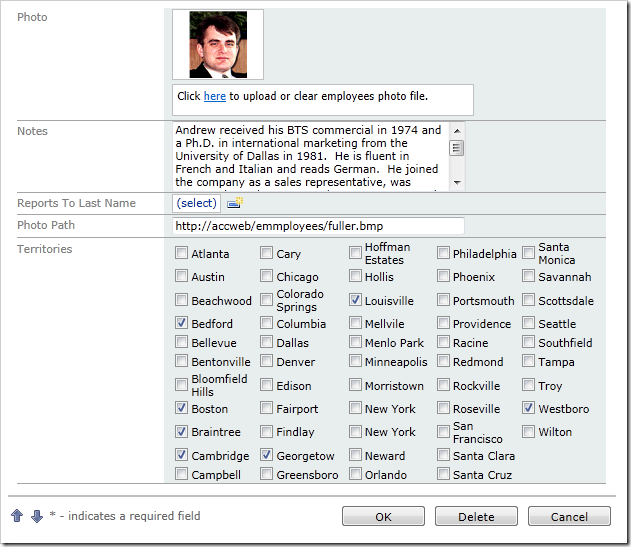Check the Colorado Springs checkbox
Screen dimensions: 631x547
pos(266,299)
